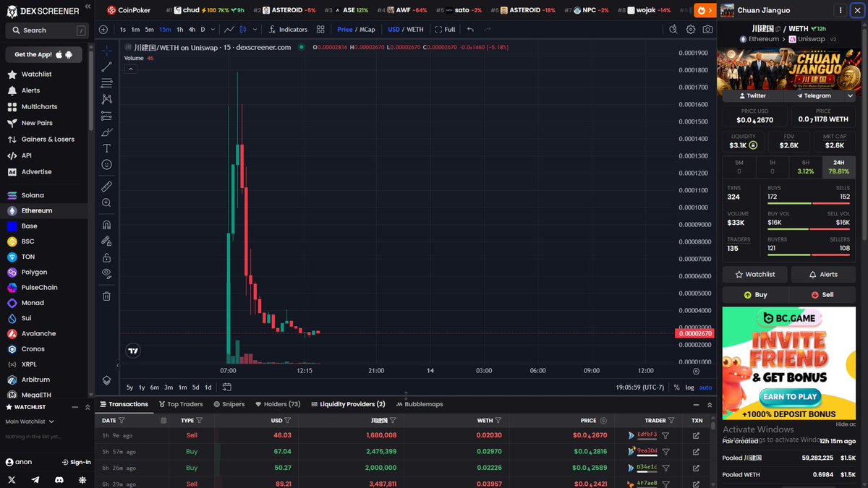This screenshot has height=488, width=868.
Task: Click the green Buy button
Action: pyautogui.click(x=755, y=295)
